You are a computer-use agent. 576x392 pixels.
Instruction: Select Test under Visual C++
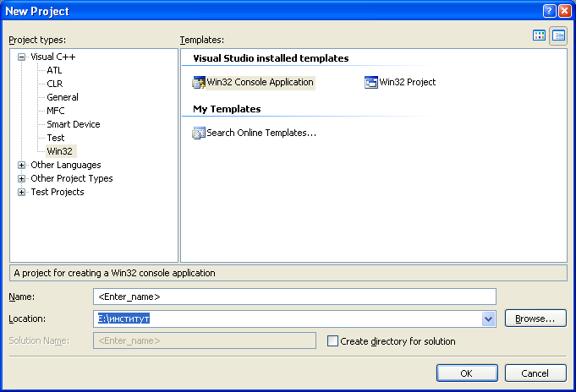pos(56,138)
